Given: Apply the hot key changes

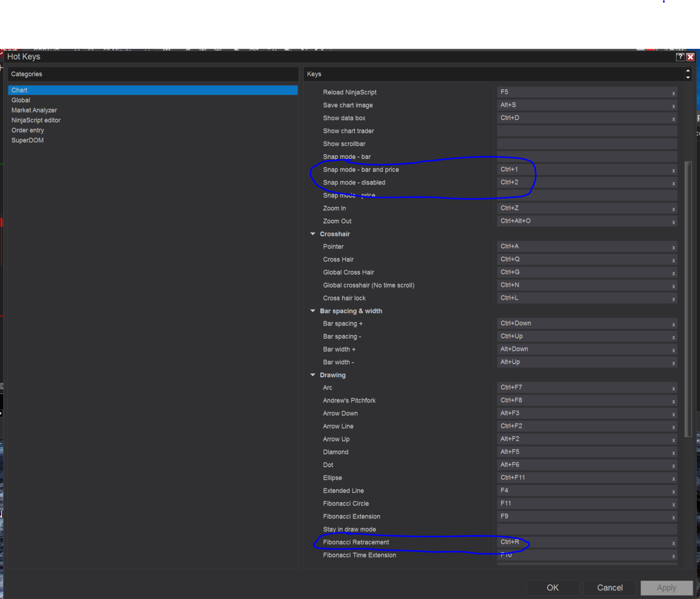Looking at the screenshot, I should click(x=667, y=588).
